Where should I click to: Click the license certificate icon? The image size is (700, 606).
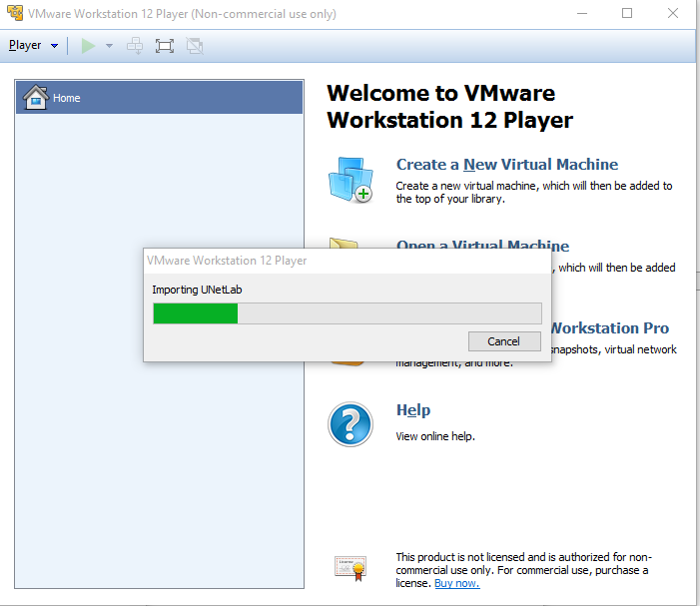(x=350, y=568)
